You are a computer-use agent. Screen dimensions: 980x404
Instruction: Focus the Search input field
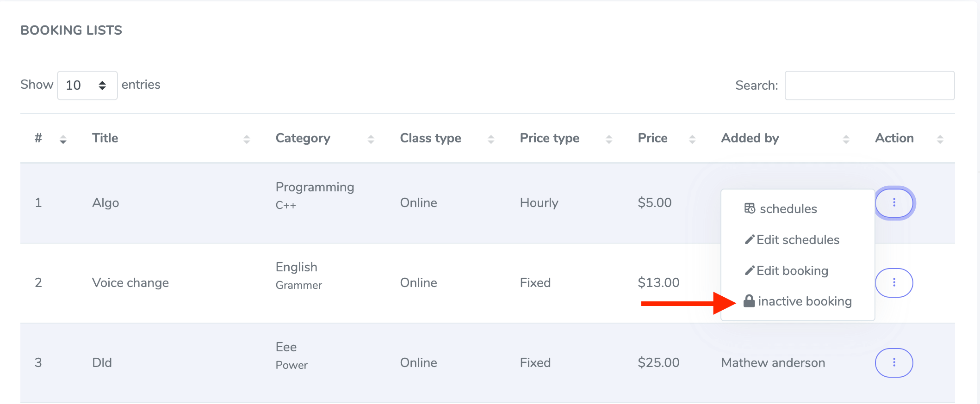pos(869,85)
